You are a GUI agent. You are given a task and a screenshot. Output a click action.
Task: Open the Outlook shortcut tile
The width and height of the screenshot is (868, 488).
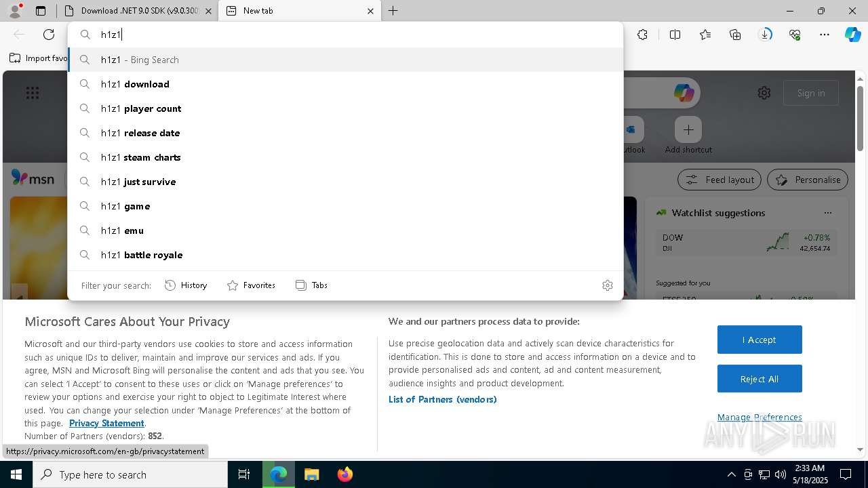coord(632,129)
